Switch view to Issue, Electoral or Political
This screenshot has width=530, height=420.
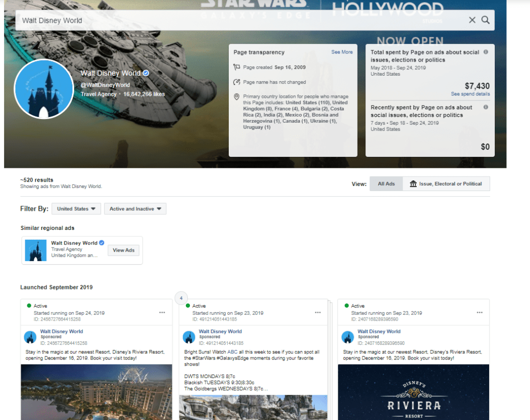[450, 183]
